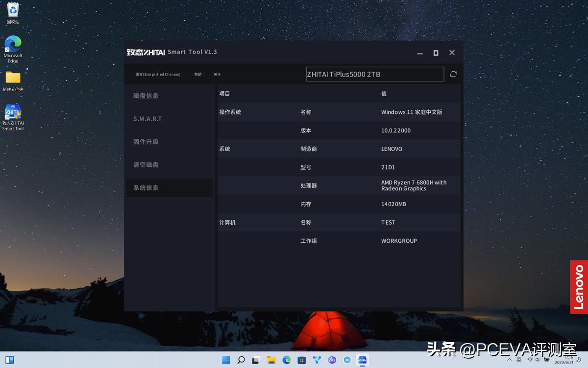
Task: Open the 语言(Simplified Chinese) language selector
Action: tap(158, 74)
